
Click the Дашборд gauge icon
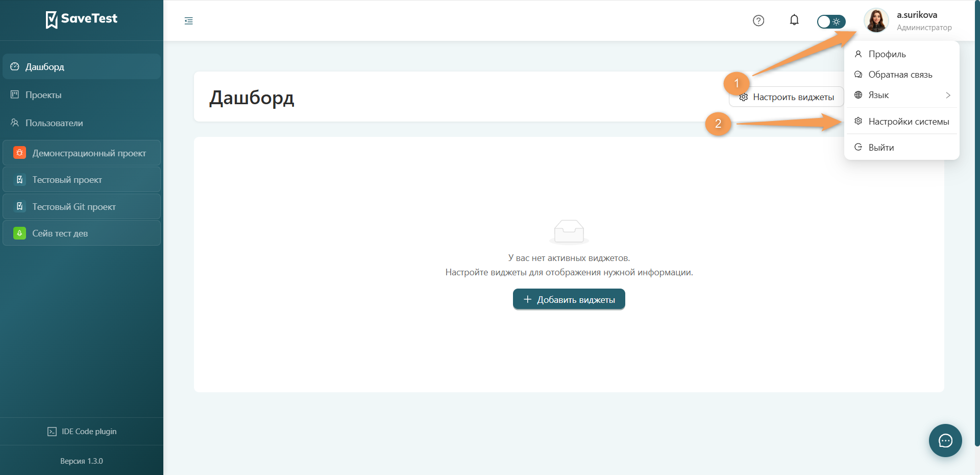pyautogui.click(x=15, y=66)
